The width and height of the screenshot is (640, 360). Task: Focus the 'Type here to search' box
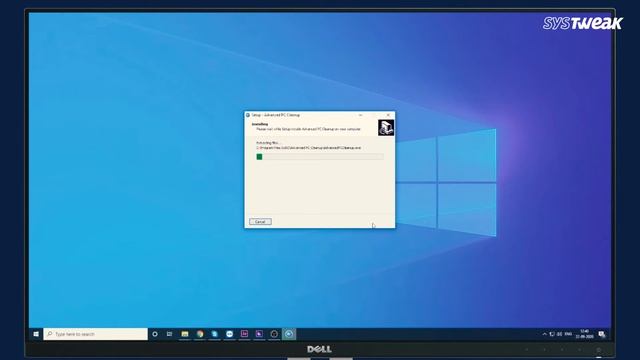(96, 334)
